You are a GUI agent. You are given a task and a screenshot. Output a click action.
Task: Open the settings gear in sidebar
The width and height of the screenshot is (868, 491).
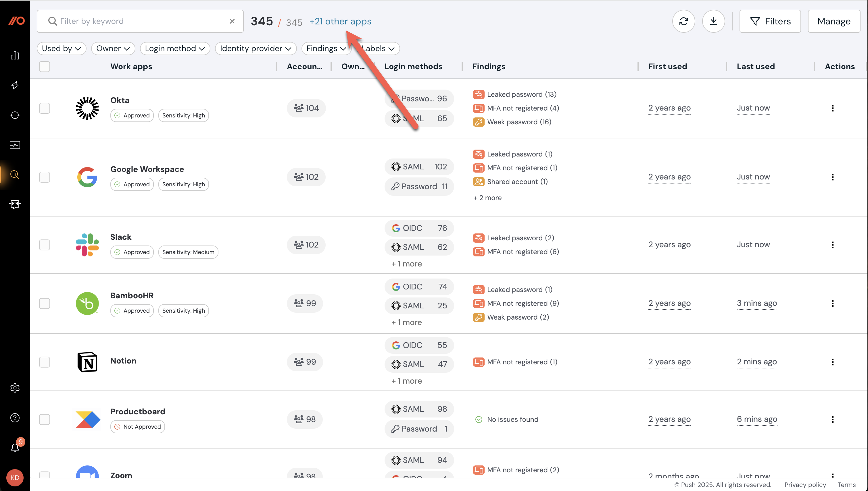tap(15, 388)
